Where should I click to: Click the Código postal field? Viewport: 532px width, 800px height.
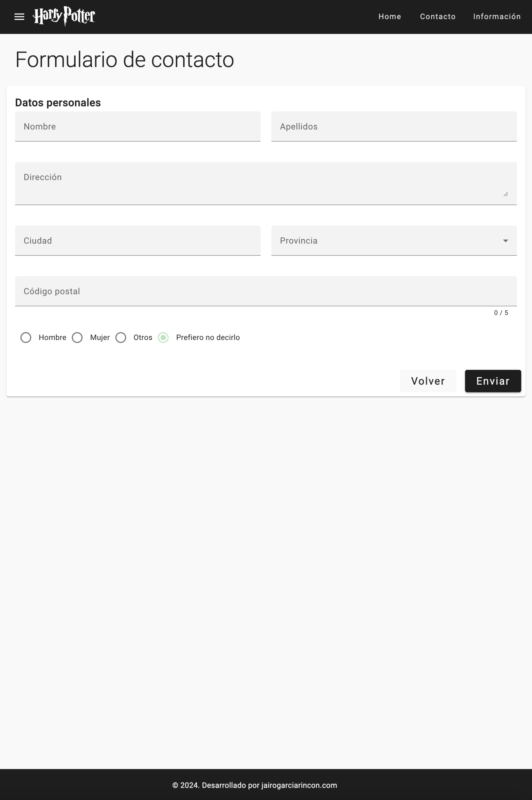266,291
